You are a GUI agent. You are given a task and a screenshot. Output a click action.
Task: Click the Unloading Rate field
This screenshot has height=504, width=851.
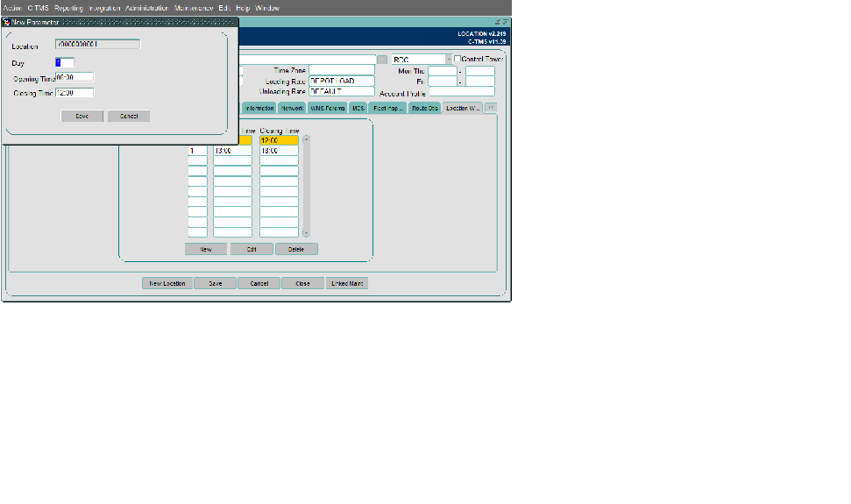342,92
